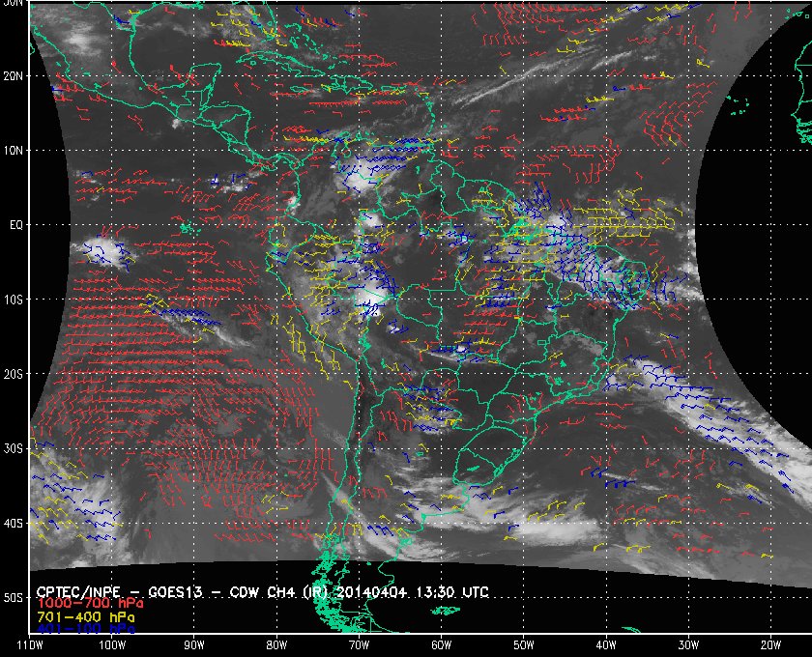Click the 60W longitude label
Screen dimensions: 812x657
(x=441, y=645)
